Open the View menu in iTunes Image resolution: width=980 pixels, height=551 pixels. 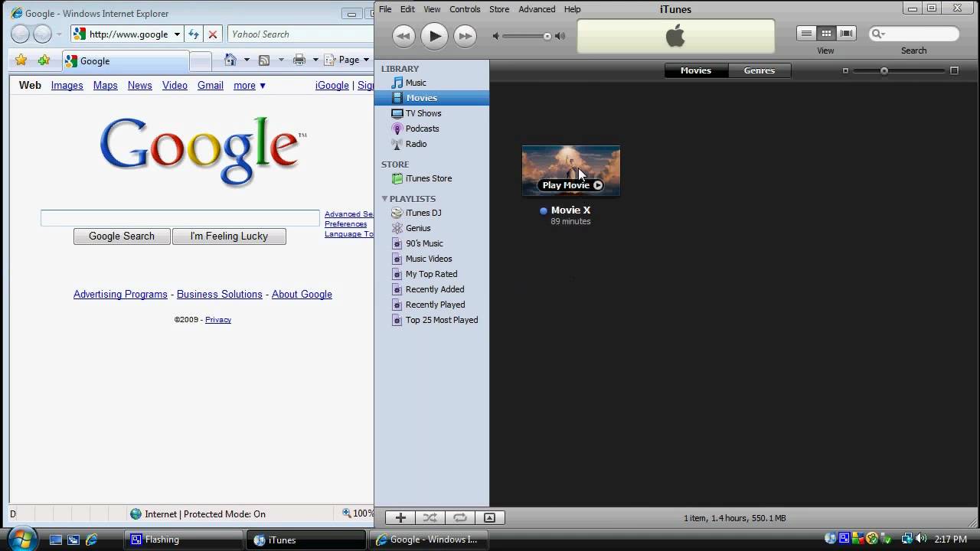(x=432, y=9)
